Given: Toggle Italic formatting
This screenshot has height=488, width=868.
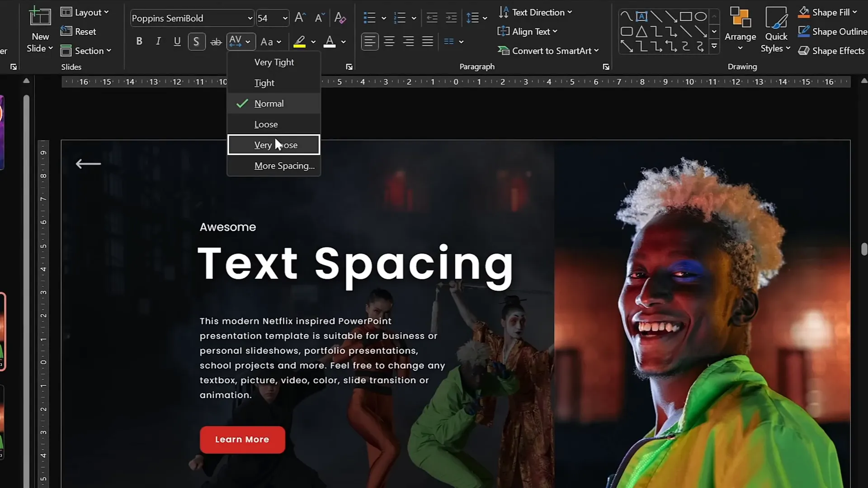Looking at the screenshot, I should tap(158, 42).
